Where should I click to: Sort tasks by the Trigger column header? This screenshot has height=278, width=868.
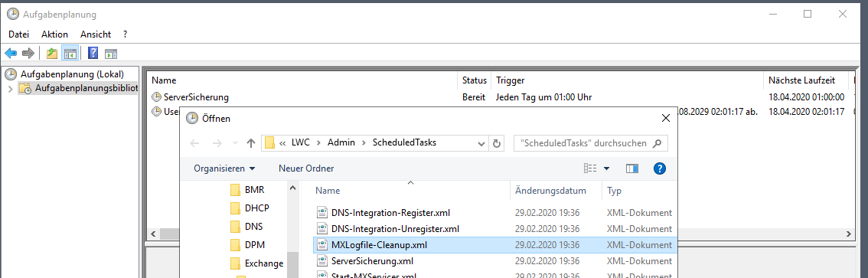510,81
